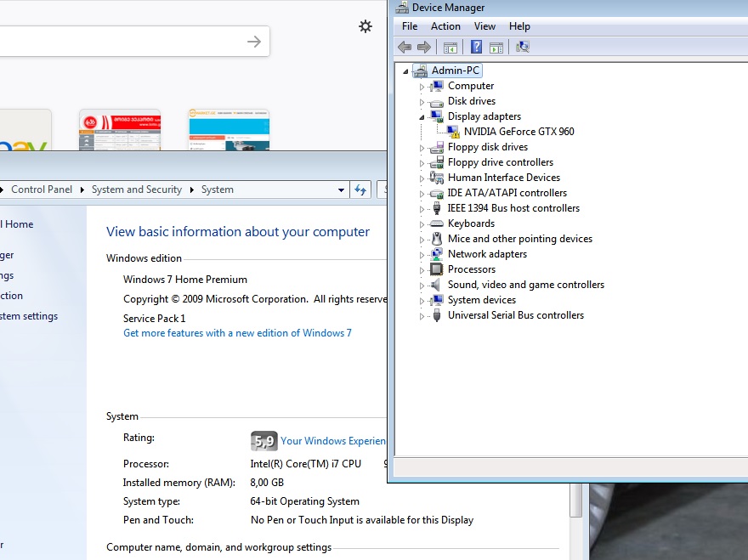Open the View menu in Device Manager

[x=484, y=26]
